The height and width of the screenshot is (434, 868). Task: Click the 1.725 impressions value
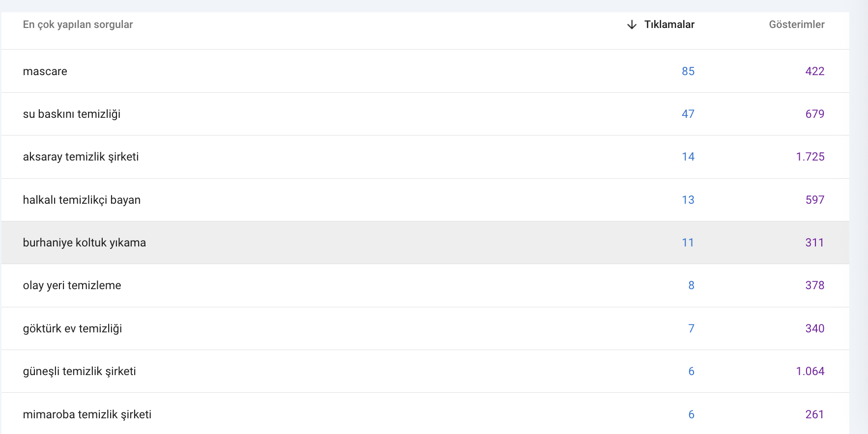point(810,157)
